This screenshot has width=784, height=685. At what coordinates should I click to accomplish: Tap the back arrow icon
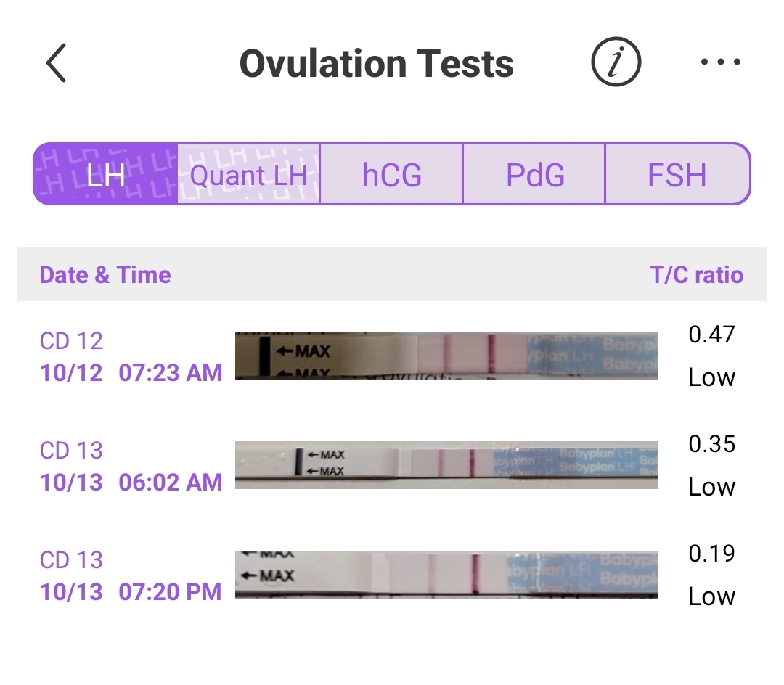click(x=56, y=63)
